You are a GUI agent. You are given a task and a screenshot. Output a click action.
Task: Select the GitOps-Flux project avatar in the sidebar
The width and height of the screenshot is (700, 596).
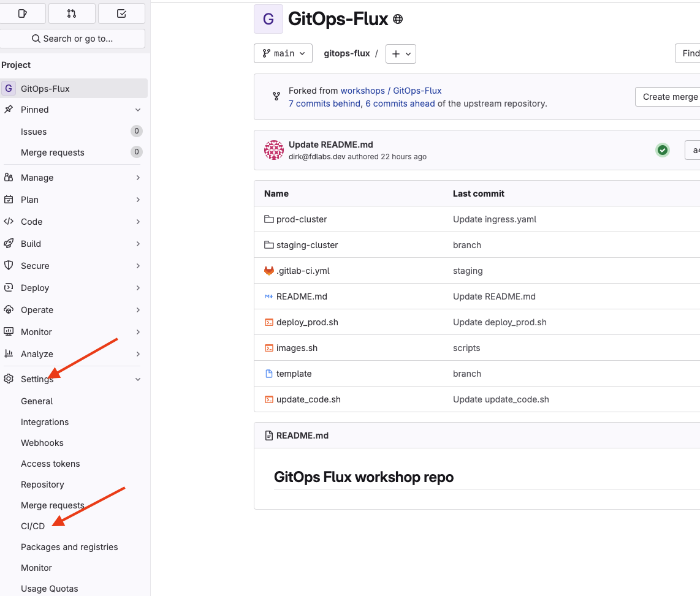[9, 88]
